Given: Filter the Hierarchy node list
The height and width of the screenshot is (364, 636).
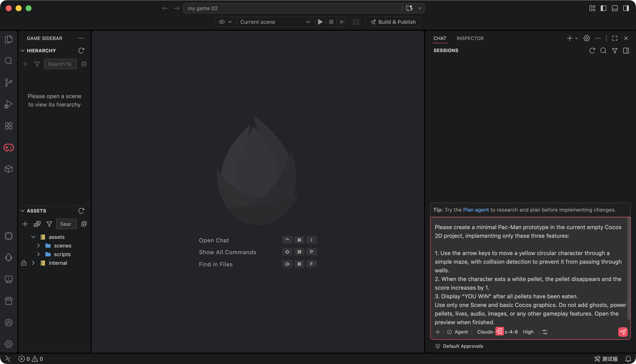Looking at the screenshot, I should coord(37,64).
